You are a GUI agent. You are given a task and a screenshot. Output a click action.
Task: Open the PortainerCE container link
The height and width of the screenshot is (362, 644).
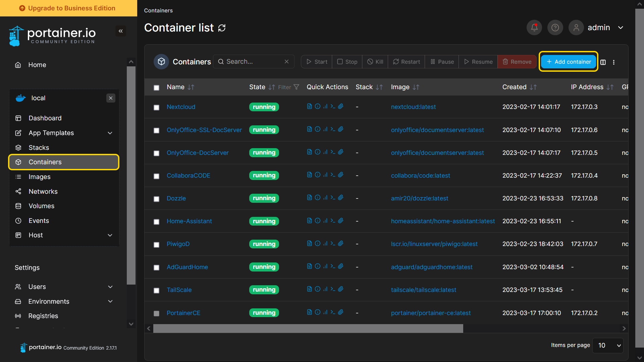(x=183, y=313)
